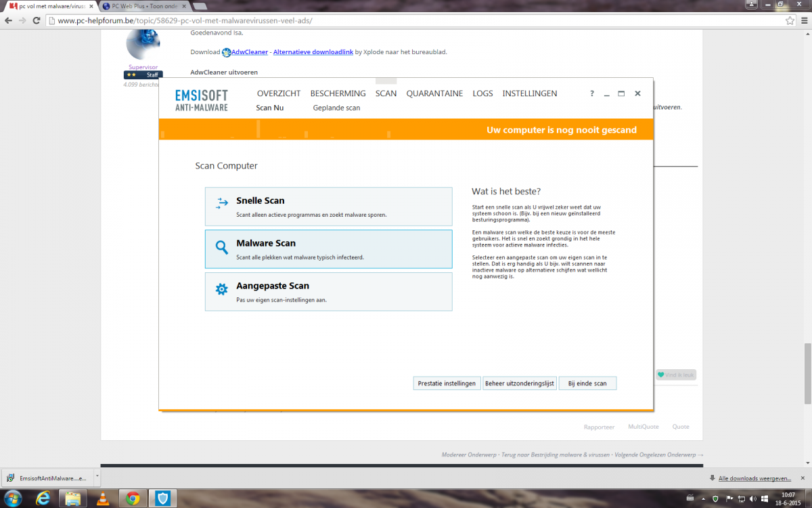
Task: Open the Alternatieve downloadlink
Action: point(313,51)
